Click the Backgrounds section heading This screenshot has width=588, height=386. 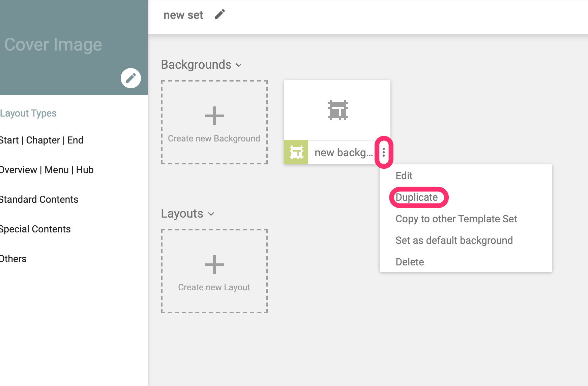pos(196,65)
